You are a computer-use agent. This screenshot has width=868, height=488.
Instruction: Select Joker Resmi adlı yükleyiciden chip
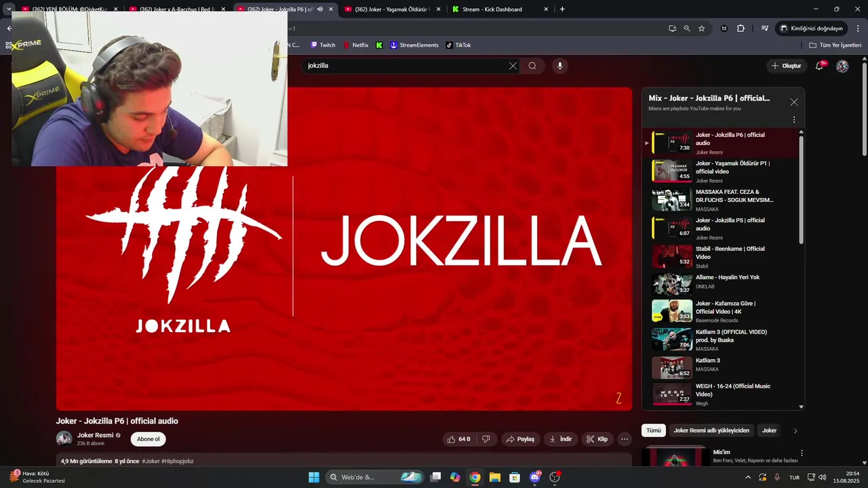[711, 430]
